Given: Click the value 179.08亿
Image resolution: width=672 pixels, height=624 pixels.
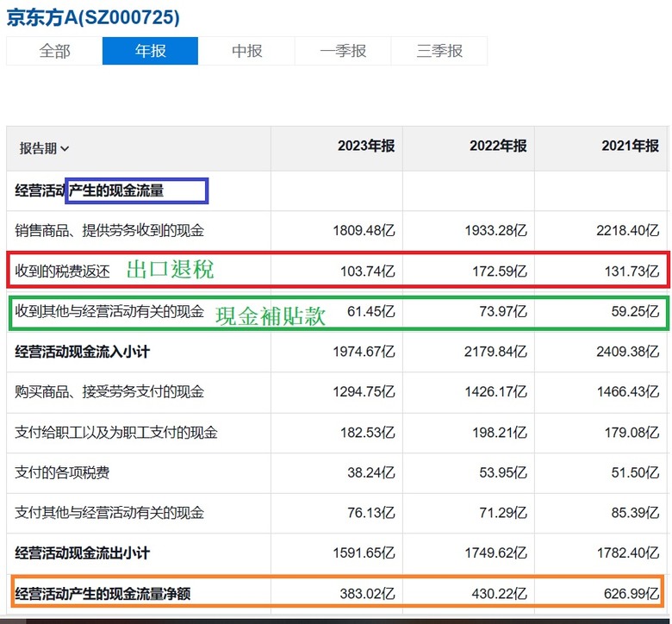Looking at the screenshot, I should pos(632,433).
